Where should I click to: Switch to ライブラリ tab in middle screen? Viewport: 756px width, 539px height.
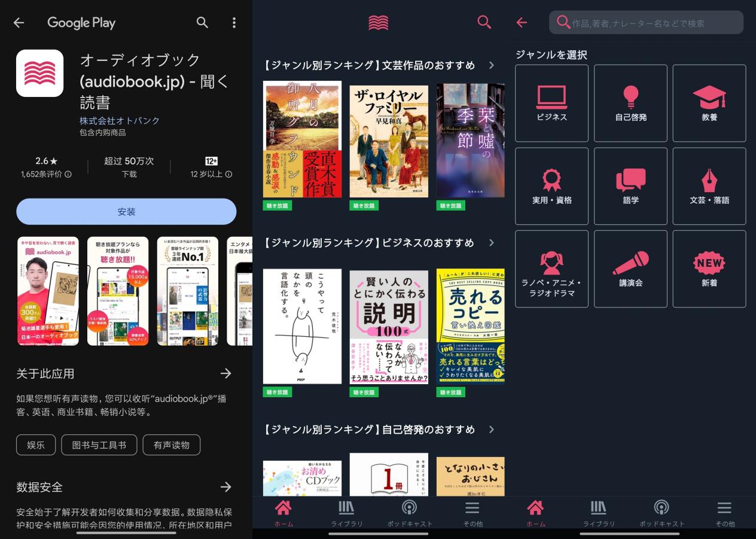347,513
